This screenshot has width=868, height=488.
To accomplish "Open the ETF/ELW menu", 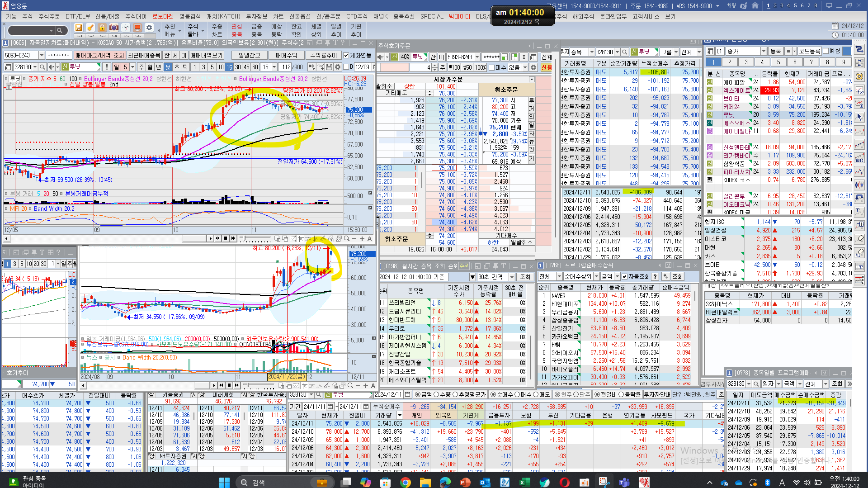I will pos(78,16).
